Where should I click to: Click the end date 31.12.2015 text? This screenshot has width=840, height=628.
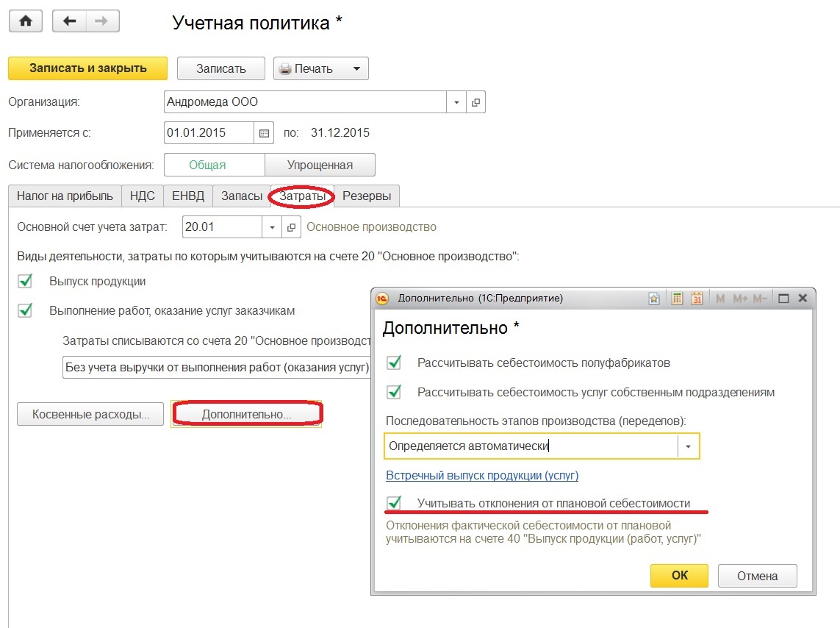coord(340,133)
